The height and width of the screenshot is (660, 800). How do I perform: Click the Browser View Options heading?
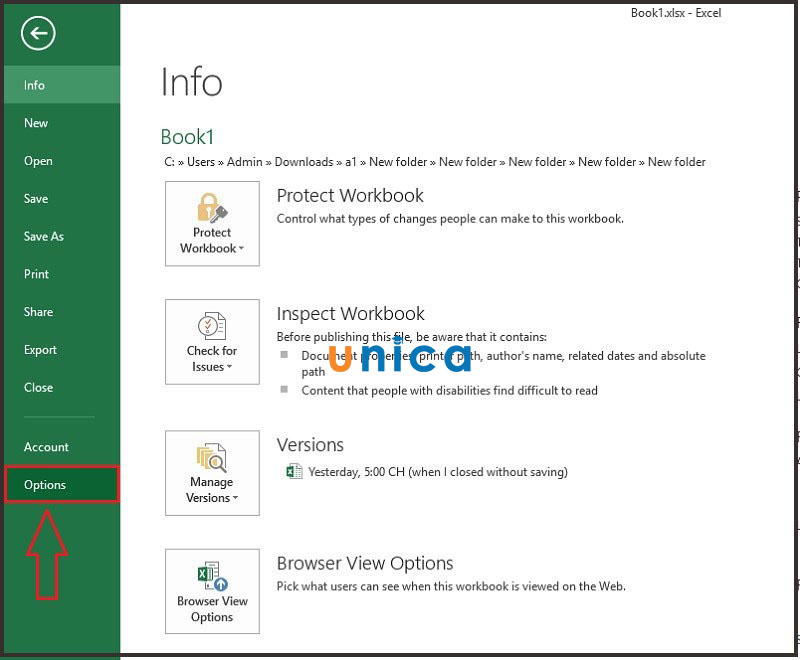click(365, 563)
